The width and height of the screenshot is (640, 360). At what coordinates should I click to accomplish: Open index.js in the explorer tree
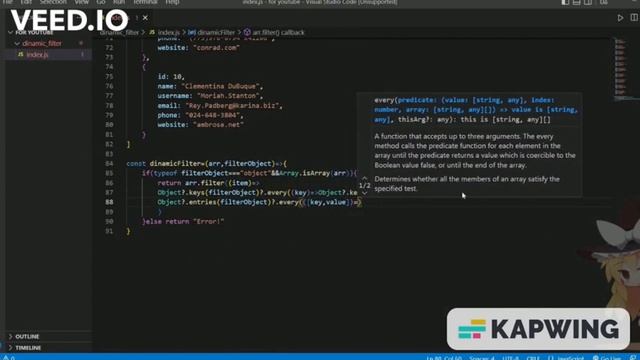38,54
